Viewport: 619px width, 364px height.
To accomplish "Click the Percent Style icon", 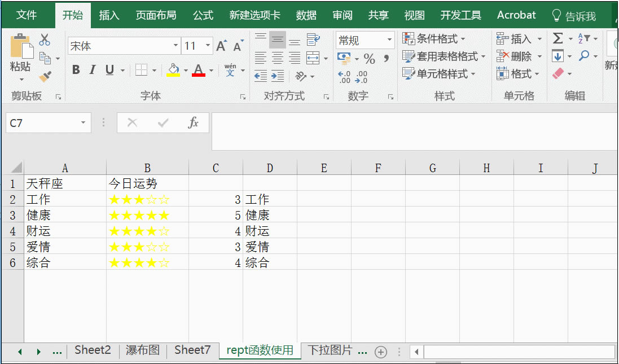I will (370, 59).
